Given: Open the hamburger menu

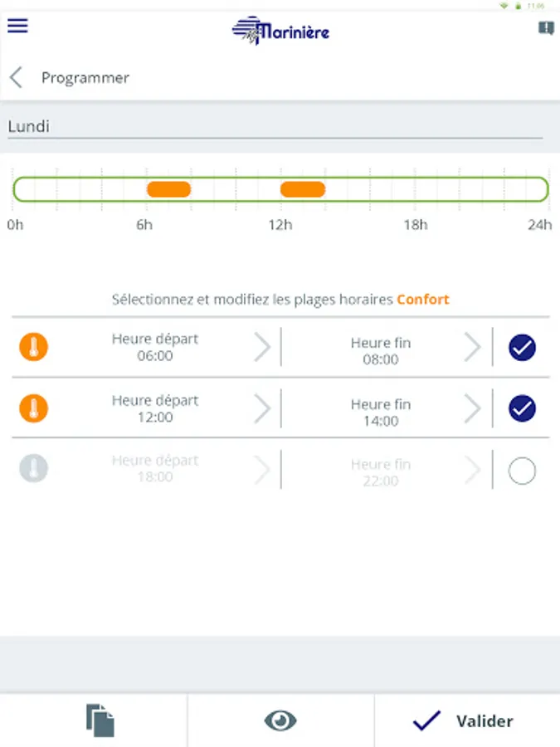Looking at the screenshot, I should coord(17,26).
